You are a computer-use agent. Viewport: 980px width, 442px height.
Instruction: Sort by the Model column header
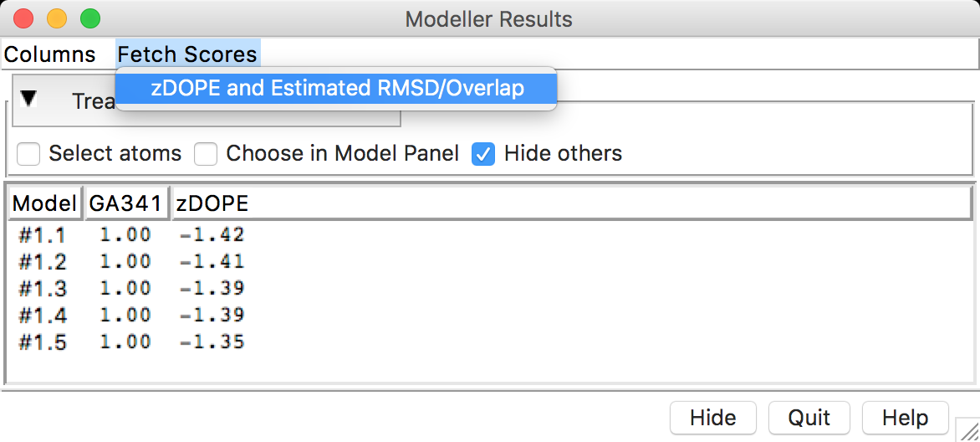pos(44,203)
